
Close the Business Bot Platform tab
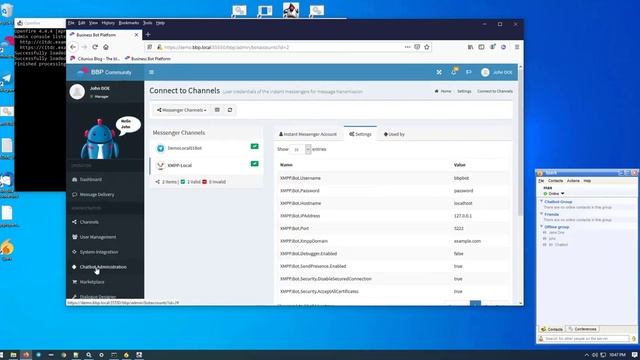[136, 35]
